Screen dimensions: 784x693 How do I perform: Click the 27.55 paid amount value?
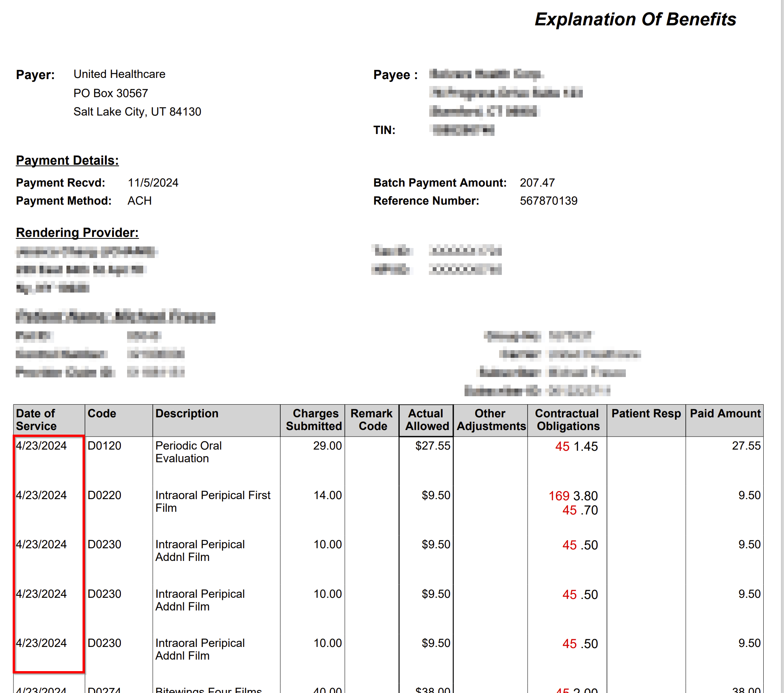coord(746,446)
